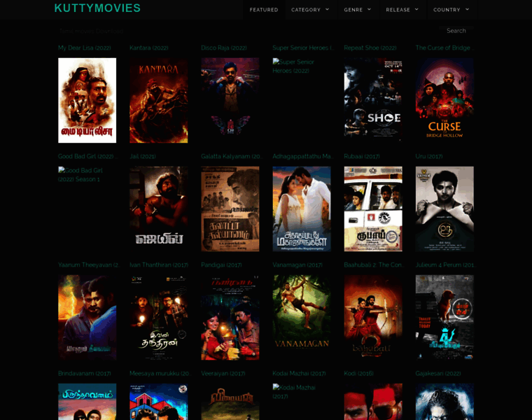Open the Release menu

point(402,10)
